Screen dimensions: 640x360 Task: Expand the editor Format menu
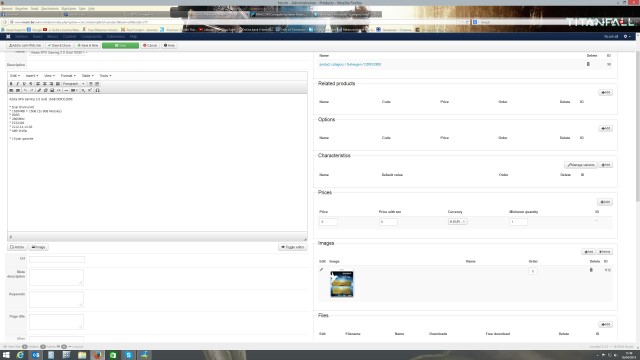pos(68,76)
